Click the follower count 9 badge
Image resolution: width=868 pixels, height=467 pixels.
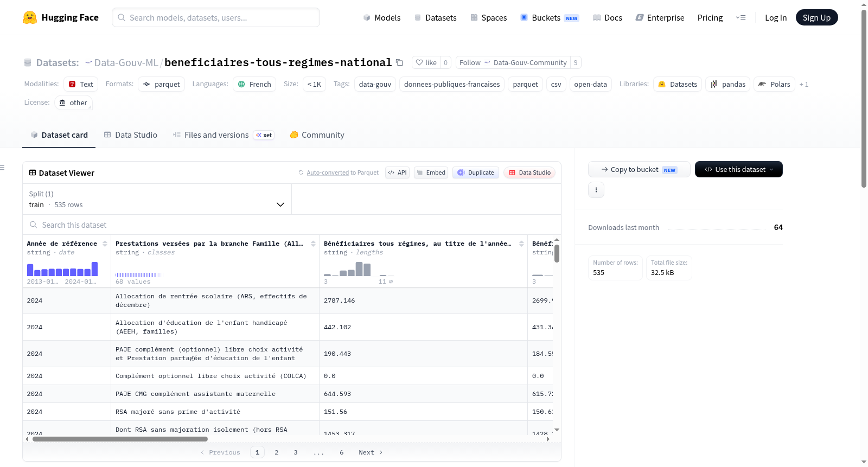coord(576,62)
